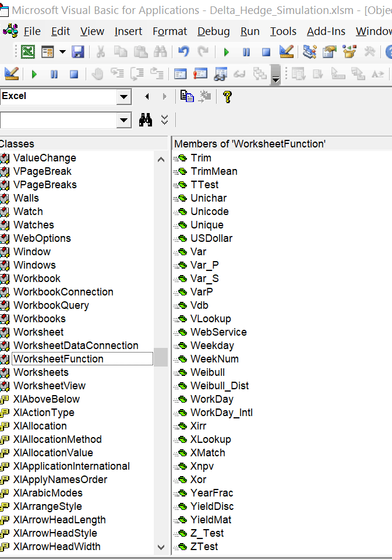392x560 pixels.
Task: Open the search text dropdown arrow
Action: point(124,120)
